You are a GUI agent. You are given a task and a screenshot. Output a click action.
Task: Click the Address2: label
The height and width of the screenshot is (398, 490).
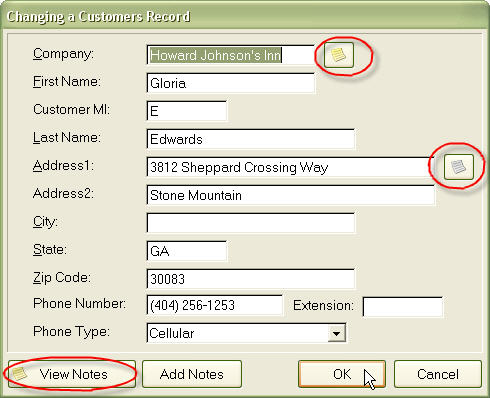pyautogui.click(x=63, y=193)
